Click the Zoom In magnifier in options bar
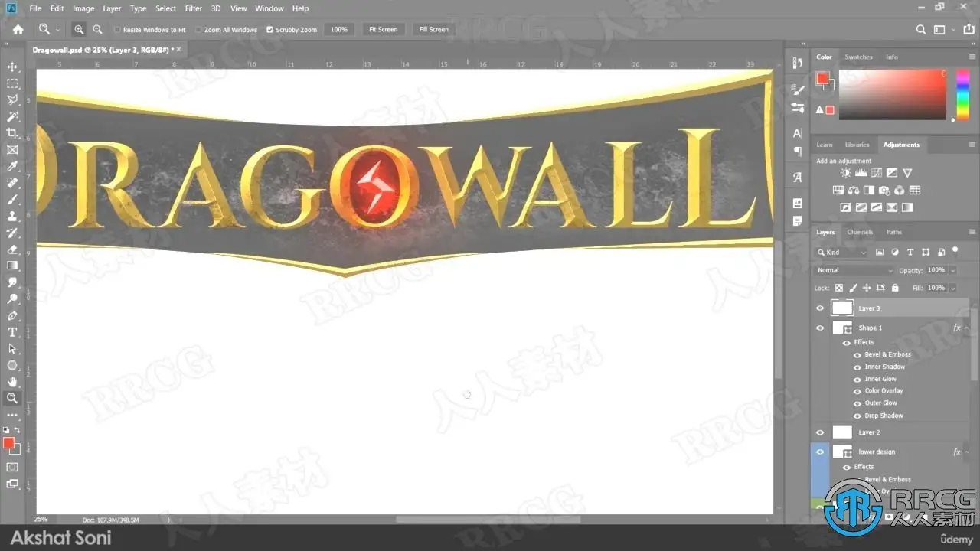 pyautogui.click(x=79, y=29)
